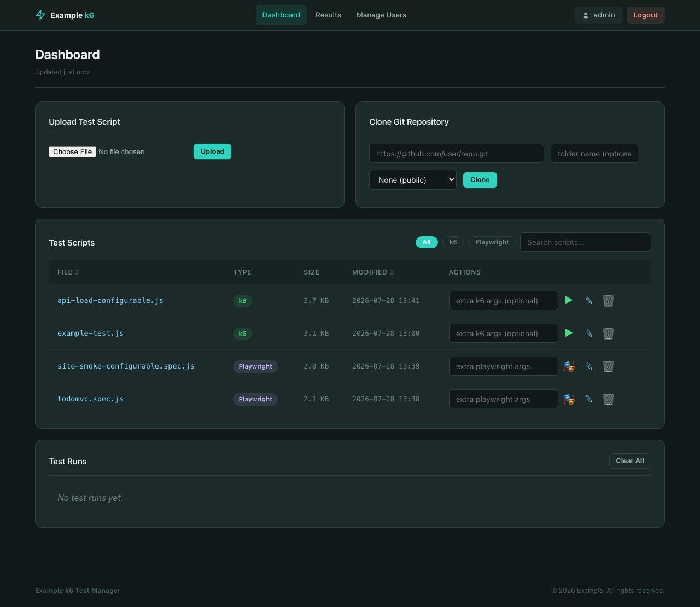Click the Playwright type badge for todomvc.spec.js
The height and width of the screenshot is (607, 700).
(x=255, y=399)
